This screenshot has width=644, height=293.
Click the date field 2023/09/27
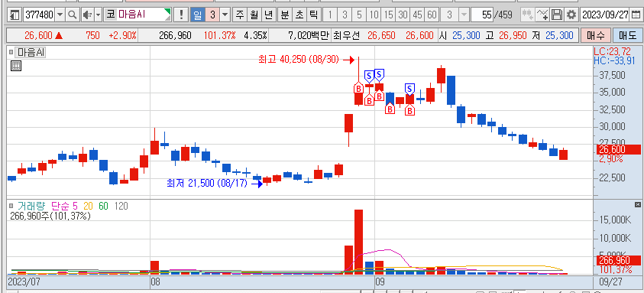606,15
